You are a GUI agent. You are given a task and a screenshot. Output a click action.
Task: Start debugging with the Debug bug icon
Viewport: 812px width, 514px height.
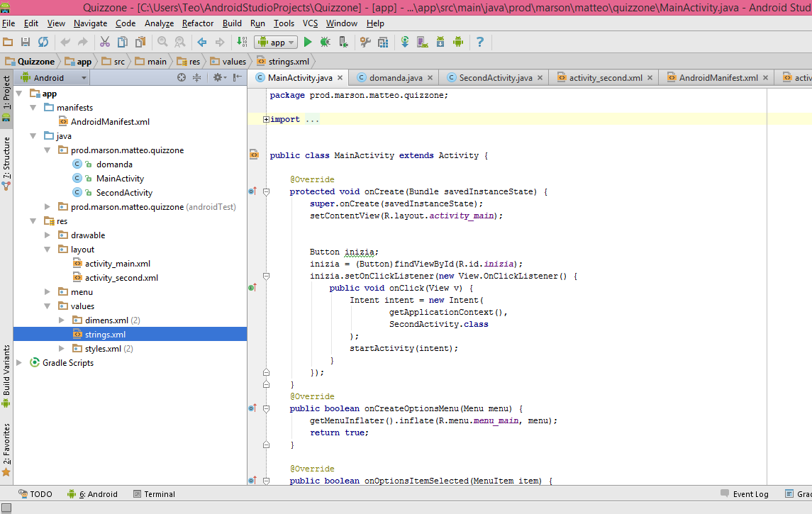click(x=326, y=42)
